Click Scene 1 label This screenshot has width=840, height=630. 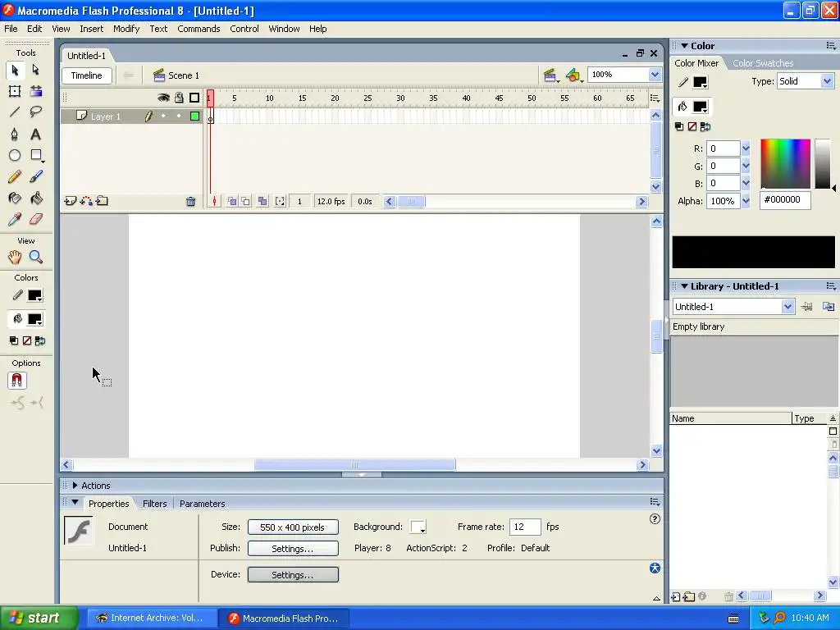[x=184, y=75]
